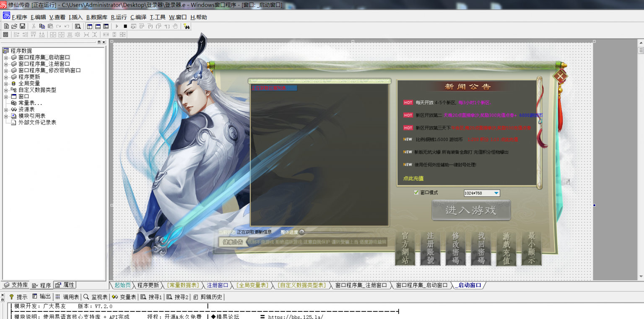Screen dimensions: 644x319
Task: Expand the 窗口程序集_注册窗口 tree node
Action: point(6,64)
